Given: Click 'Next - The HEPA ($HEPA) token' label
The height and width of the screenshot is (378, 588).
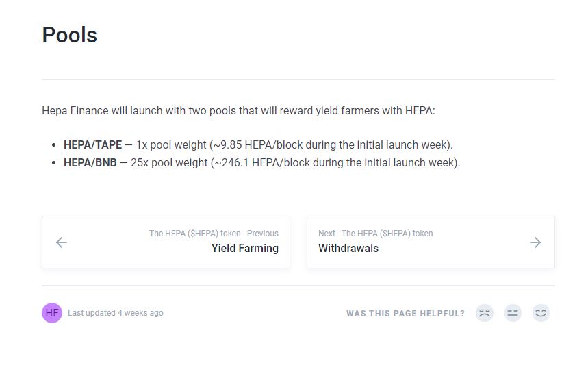Looking at the screenshot, I should [x=375, y=234].
